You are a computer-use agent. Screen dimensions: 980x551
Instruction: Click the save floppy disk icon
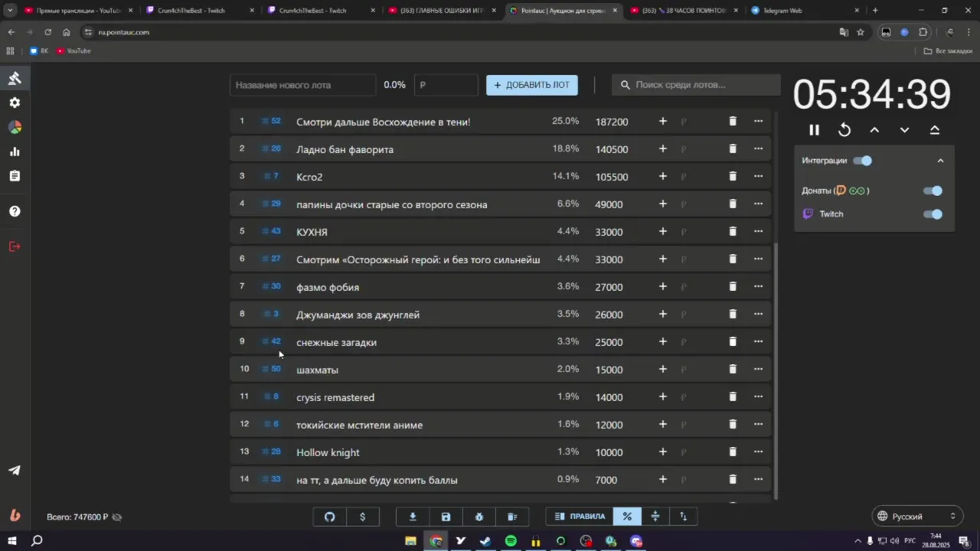446,517
